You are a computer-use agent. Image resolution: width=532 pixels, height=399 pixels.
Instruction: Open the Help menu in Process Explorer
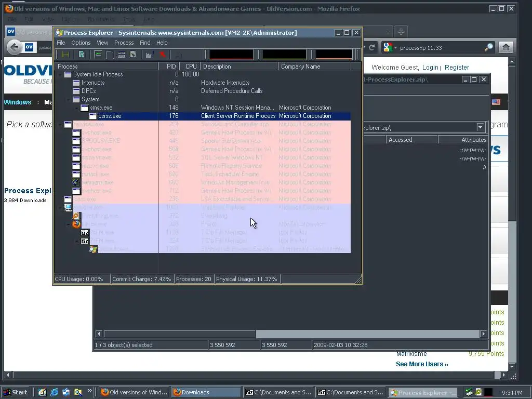162,43
